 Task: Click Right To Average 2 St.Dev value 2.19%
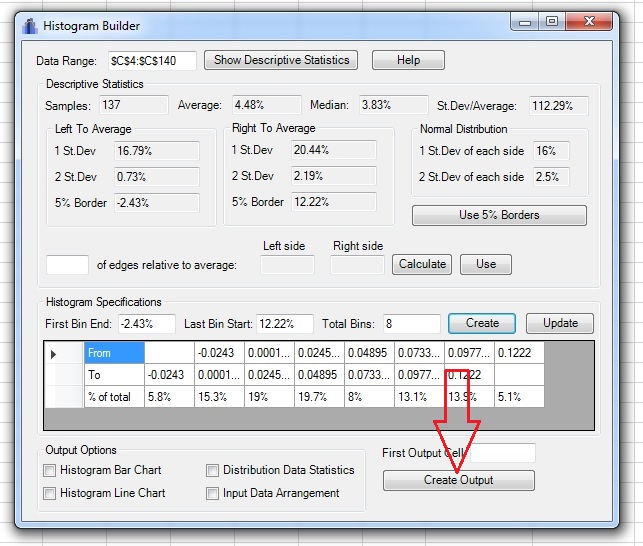coord(334,176)
